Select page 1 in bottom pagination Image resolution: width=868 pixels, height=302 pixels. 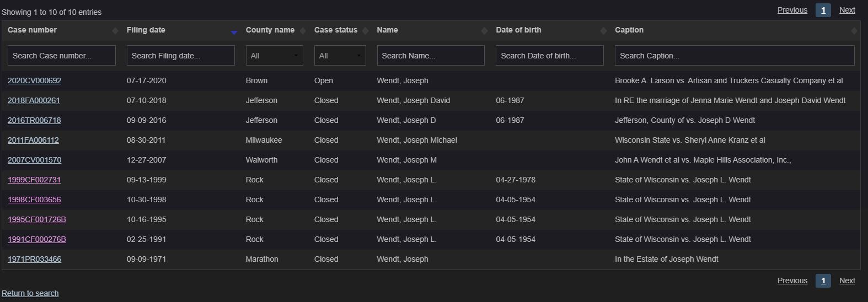pyautogui.click(x=823, y=281)
